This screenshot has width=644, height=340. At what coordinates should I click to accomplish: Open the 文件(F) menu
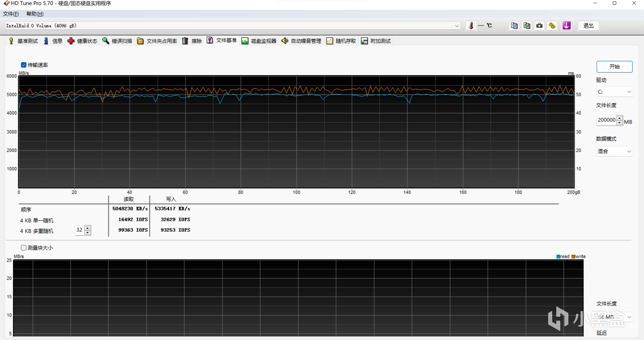[10, 14]
